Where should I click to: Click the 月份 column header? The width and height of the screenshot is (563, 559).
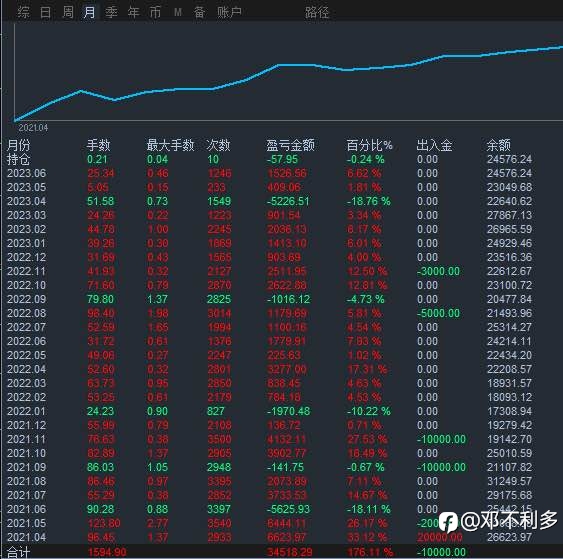click(x=19, y=145)
